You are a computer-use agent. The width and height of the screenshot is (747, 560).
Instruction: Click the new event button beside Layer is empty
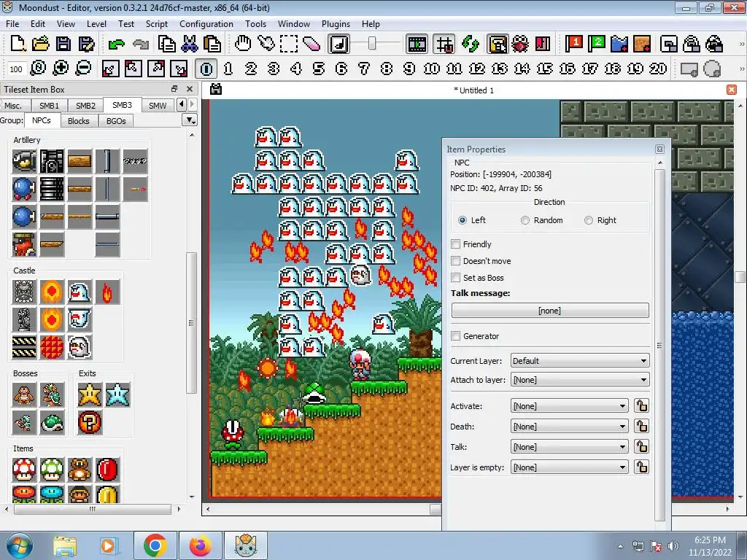click(641, 467)
